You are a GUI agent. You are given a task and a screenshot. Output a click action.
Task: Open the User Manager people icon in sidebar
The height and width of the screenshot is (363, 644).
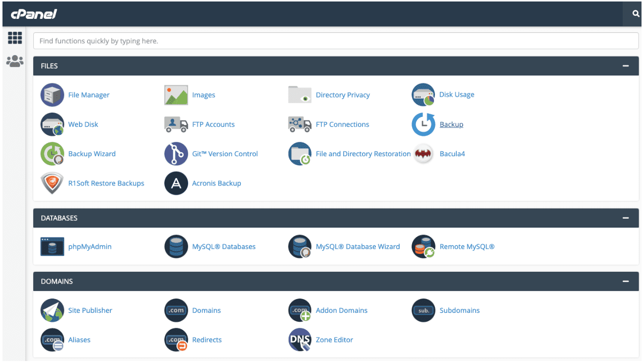[x=15, y=61]
